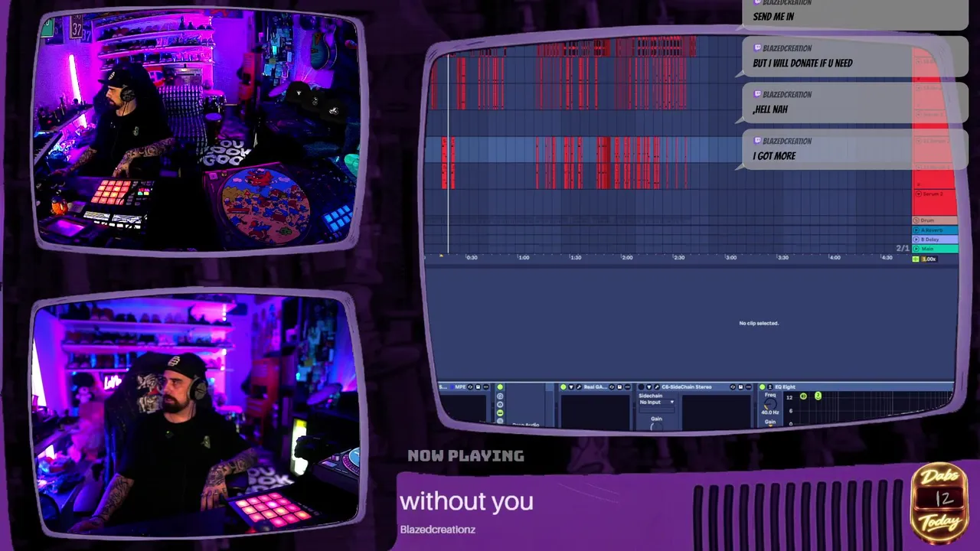
Task: Open options menu icon on C6-SideChain device
Action: point(748,387)
